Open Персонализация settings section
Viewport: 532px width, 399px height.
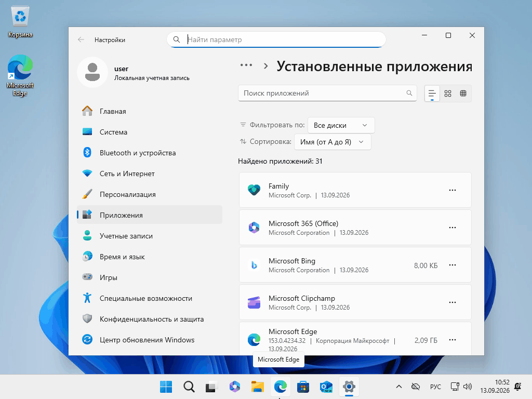tap(149, 194)
